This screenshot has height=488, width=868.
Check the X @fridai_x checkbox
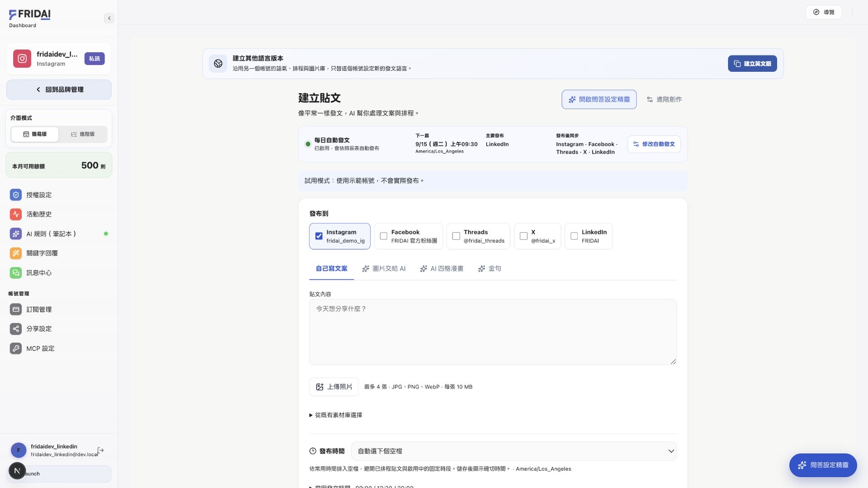(524, 236)
